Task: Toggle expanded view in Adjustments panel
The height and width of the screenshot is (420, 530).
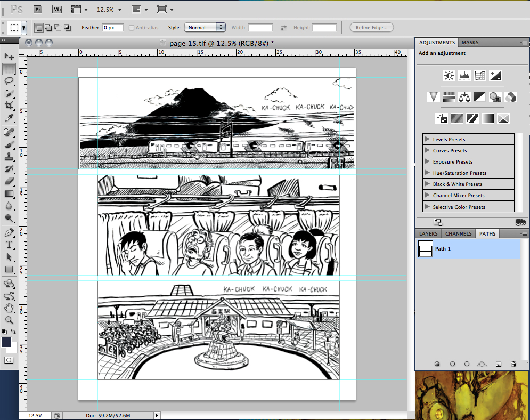Action: click(x=438, y=222)
